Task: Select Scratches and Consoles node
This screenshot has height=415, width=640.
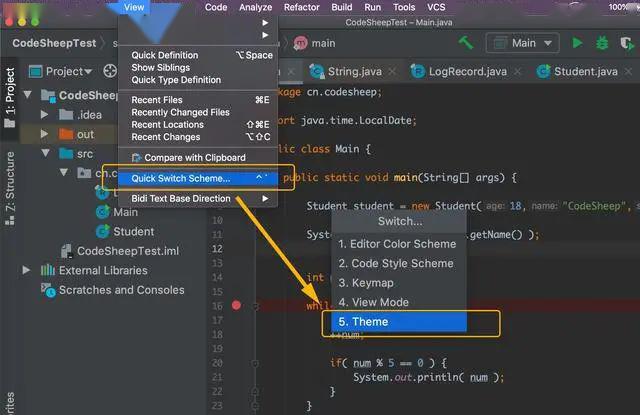Action: pyautogui.click(x=122, y=290)
